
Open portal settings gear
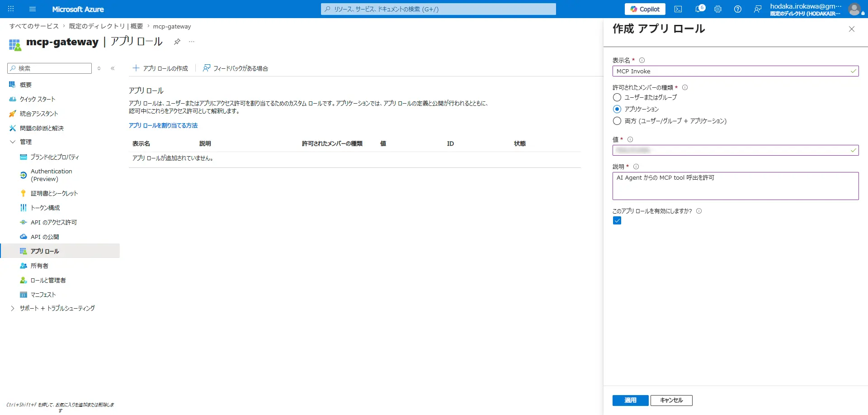coord(718,9)
